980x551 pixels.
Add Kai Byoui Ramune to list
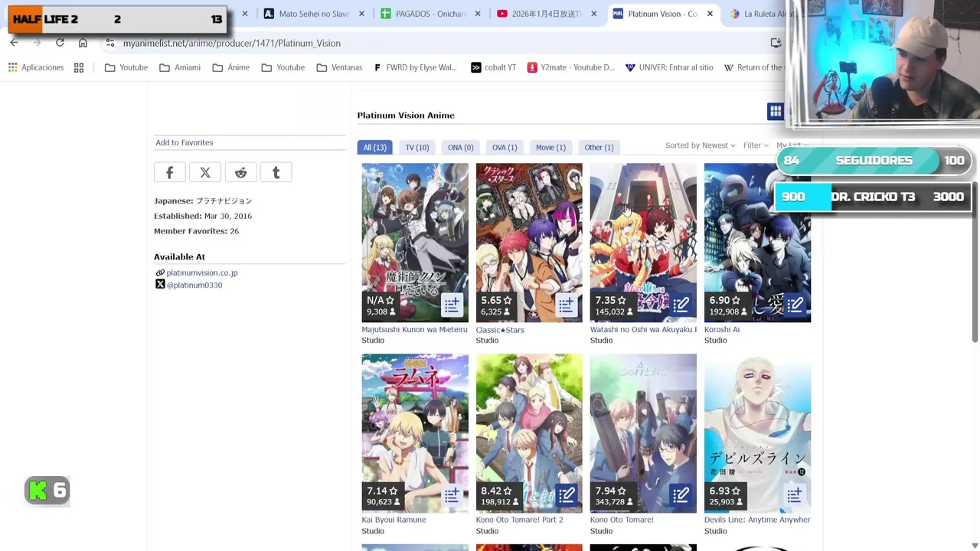coord(452,495)
